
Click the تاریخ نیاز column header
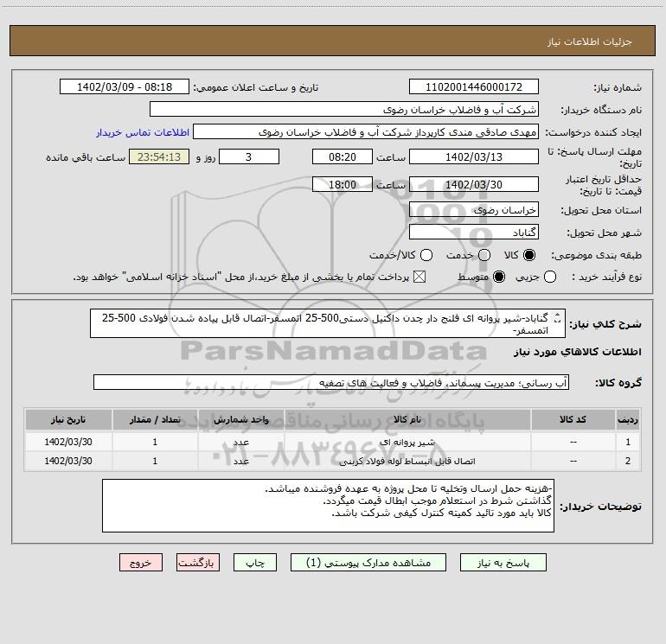[x=68, y=419]
